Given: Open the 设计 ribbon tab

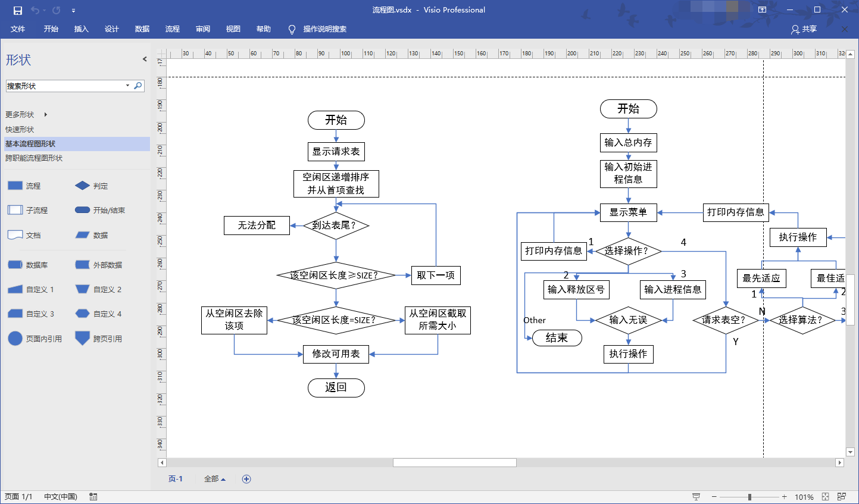Looking at the screenshot, I should tap(112, 29).
